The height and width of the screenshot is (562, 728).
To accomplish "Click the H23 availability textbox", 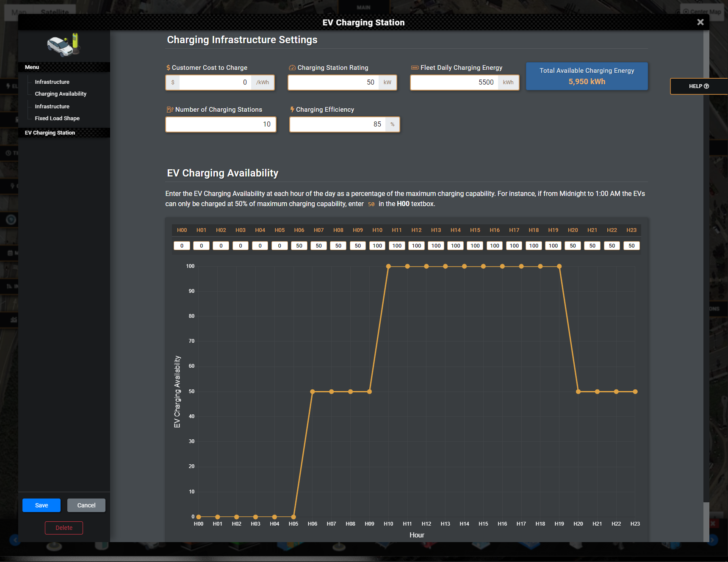I will point(631,246).
